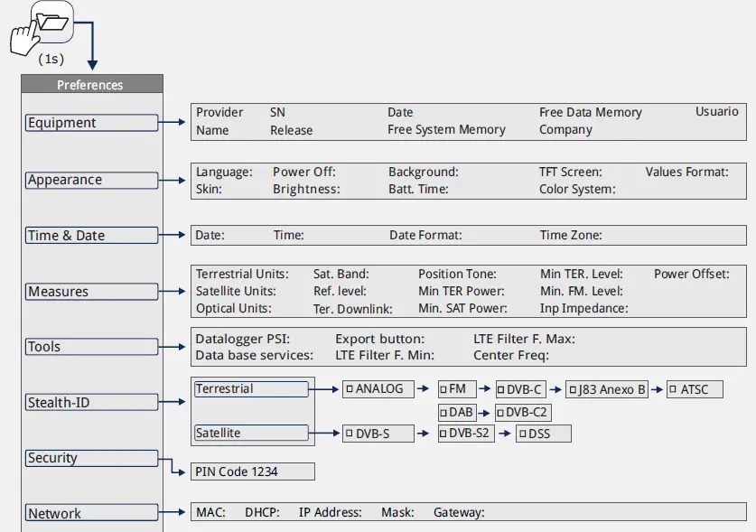Click the IP Address: field
This screenshot has height=532, width=756.
click(331, 512)
